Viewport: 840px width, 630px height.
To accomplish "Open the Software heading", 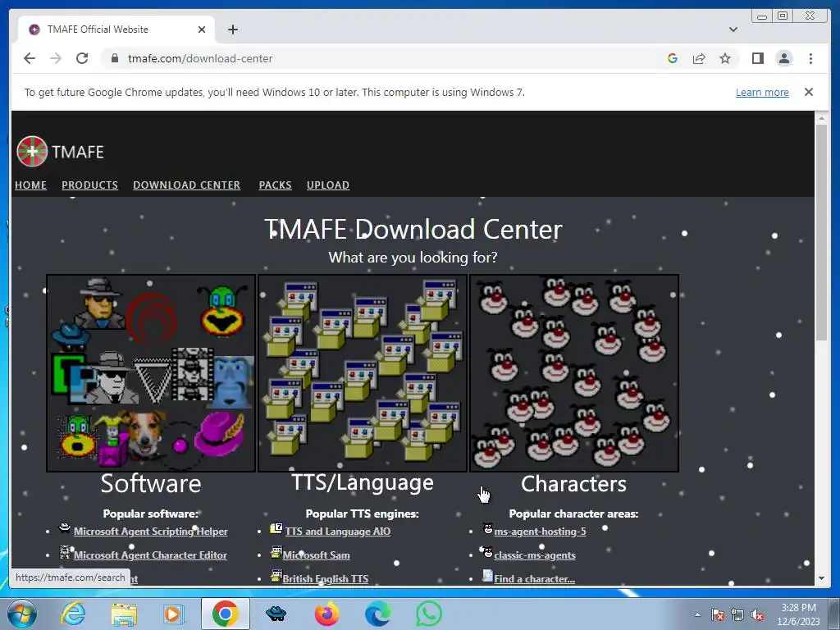I will click(x=151, y=484).
